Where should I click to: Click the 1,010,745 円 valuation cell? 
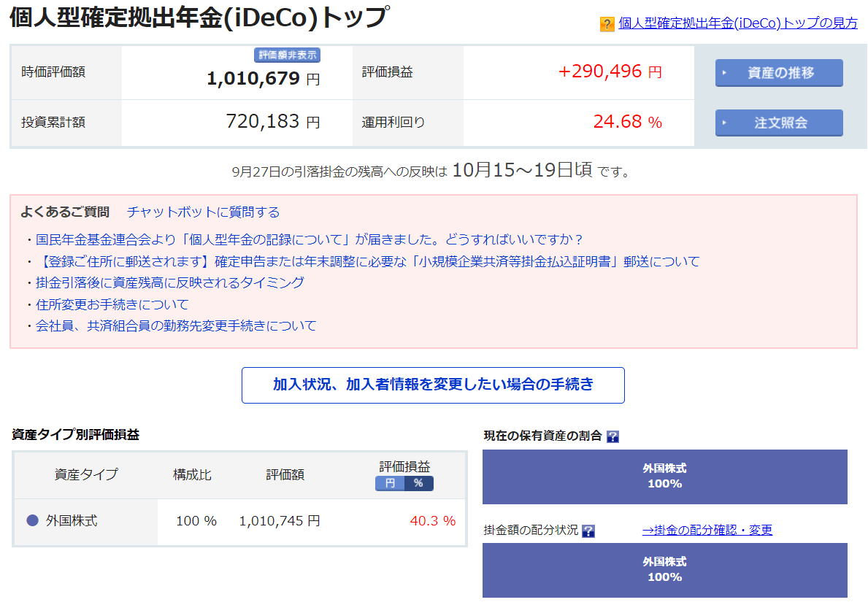(x=280, y=521)
